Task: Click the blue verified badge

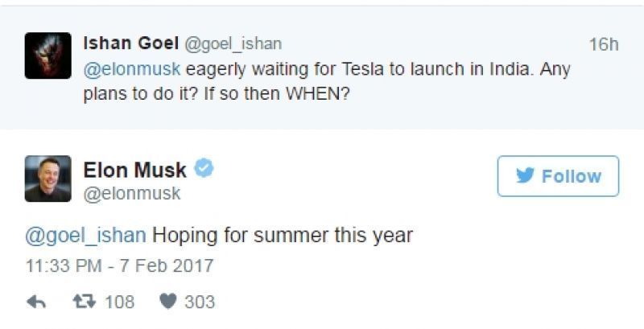Action: click(x=204, y=169)
